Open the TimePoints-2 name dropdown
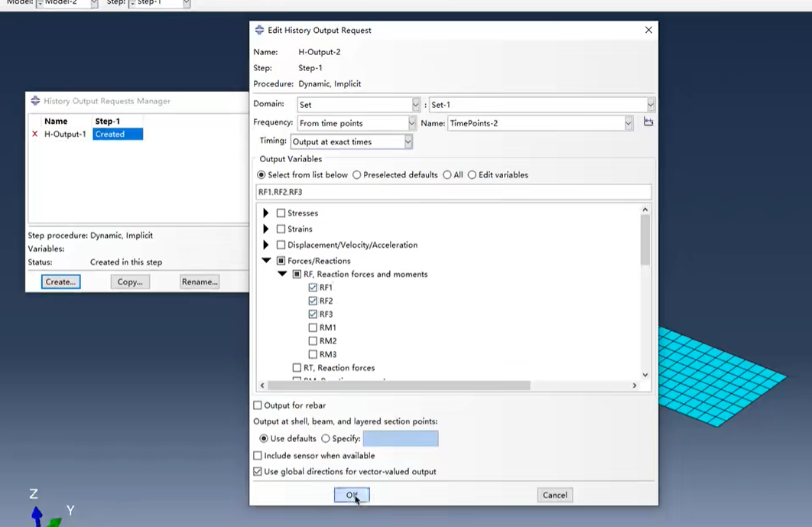 pyautogui.click(x=628, y=123)
